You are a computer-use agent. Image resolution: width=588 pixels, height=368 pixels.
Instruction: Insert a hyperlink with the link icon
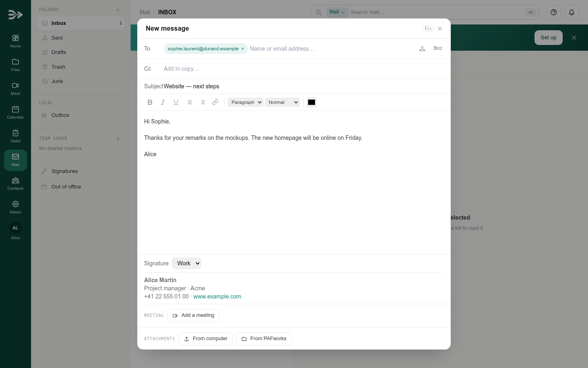coord(215,102)
